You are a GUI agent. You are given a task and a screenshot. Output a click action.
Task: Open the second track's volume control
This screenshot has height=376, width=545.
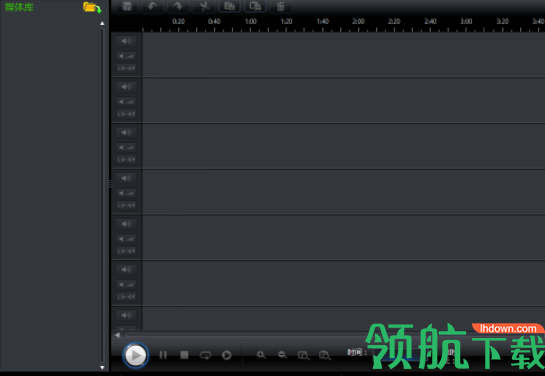tap(126, 102)
